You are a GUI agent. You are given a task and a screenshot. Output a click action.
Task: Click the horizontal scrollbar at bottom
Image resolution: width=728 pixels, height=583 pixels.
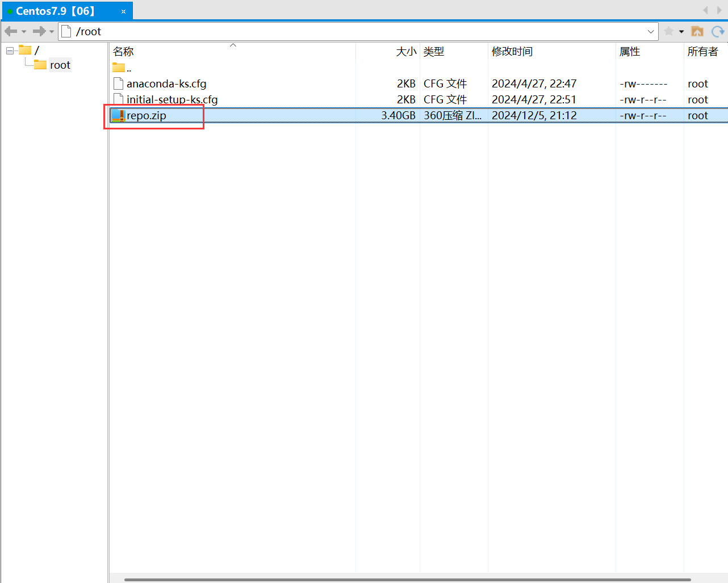coord(407,580)
